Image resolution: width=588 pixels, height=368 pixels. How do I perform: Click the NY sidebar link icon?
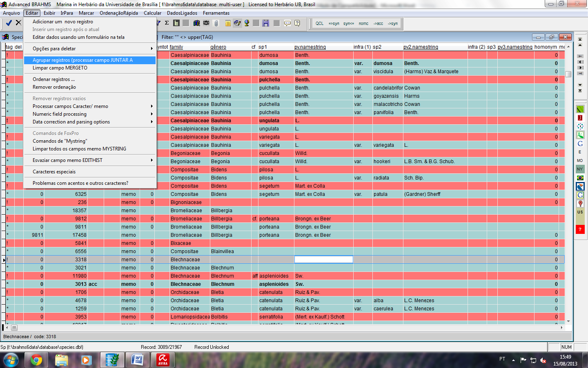pyautogui.click(x=580, y=169)
